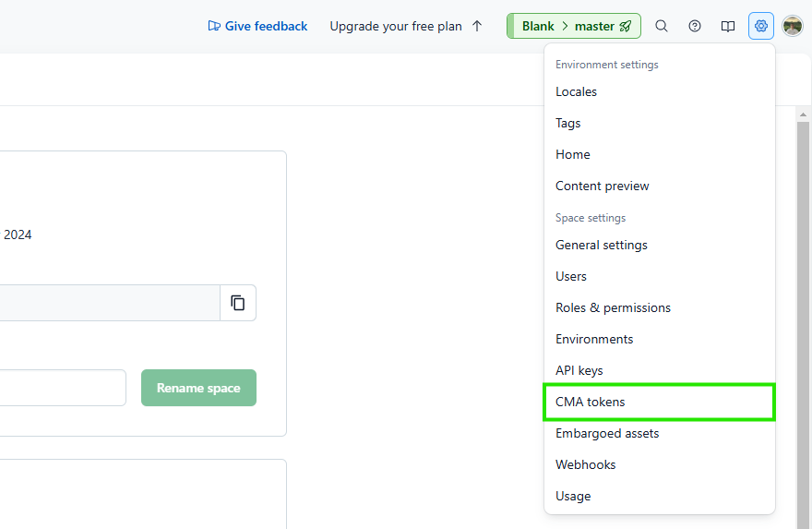Open API keys page
812x529 pixels.
659,370
